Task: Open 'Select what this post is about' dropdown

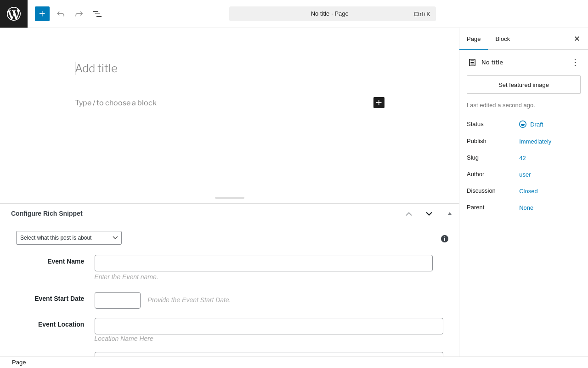Action: pyautogui.click(x=69, y=238)
